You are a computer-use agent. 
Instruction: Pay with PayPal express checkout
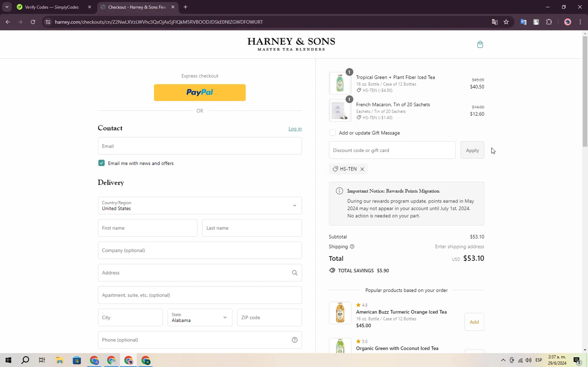tap(200, 92)
